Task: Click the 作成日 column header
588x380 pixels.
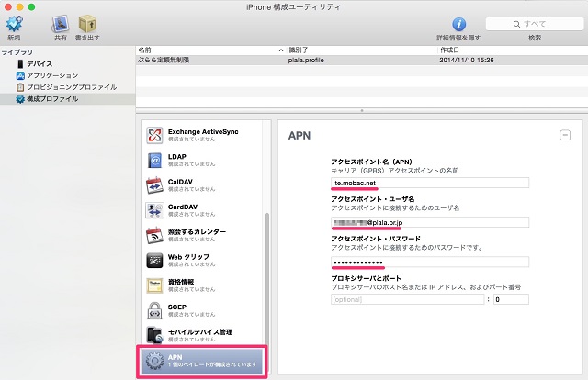Action: click(x=513, y=50)
